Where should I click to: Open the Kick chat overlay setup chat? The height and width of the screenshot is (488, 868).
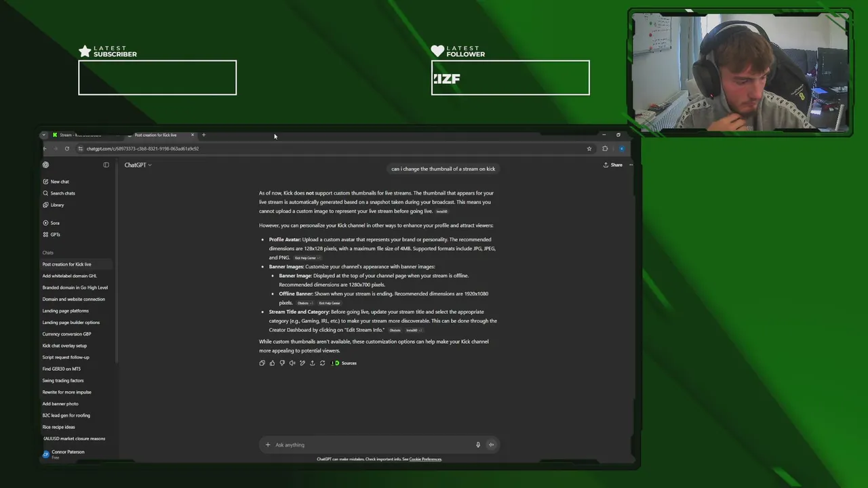[x=77, y=346]
